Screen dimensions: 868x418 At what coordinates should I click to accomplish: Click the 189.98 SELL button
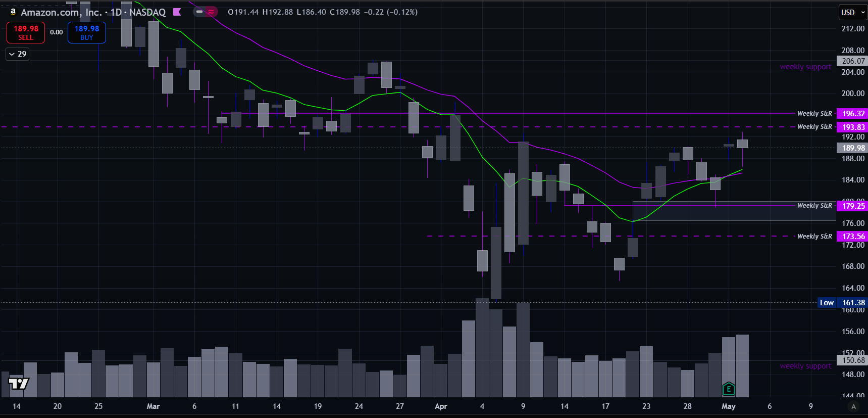[x=26, y=33]
